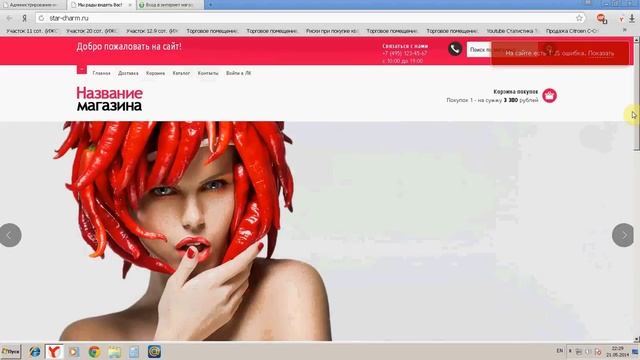Click the Start (Пуск) button
This screenshot has height=360, width=640.
(x=11, y=351)
